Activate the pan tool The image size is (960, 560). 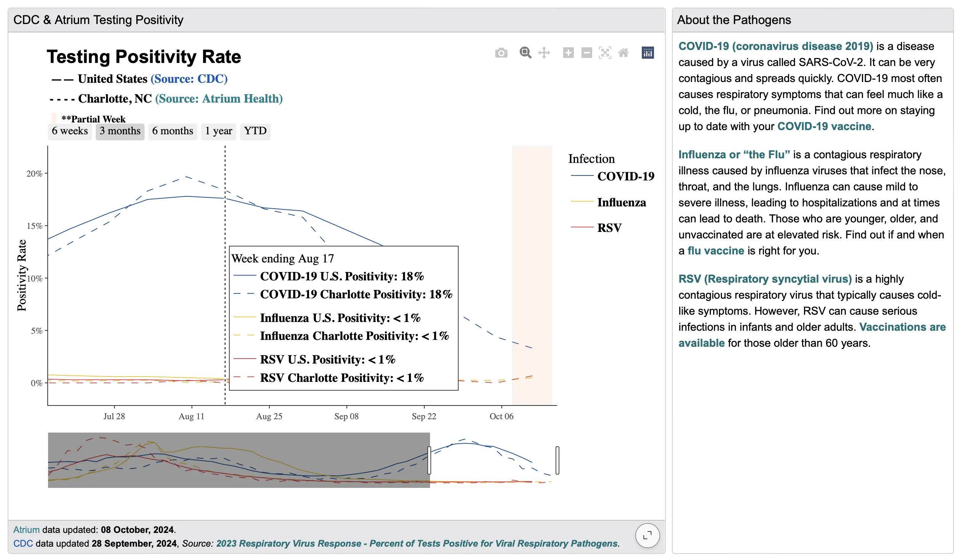click(x=544, y=53)
